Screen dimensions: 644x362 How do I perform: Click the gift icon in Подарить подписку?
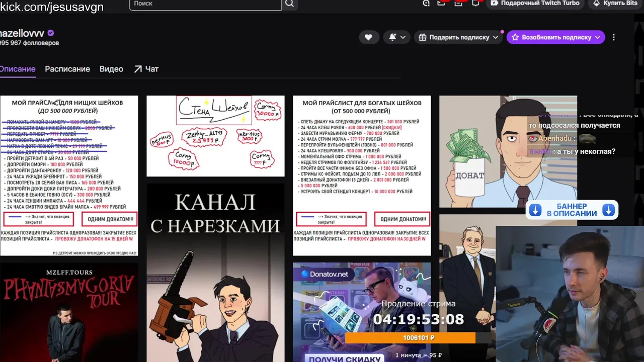tap(423, 37)
